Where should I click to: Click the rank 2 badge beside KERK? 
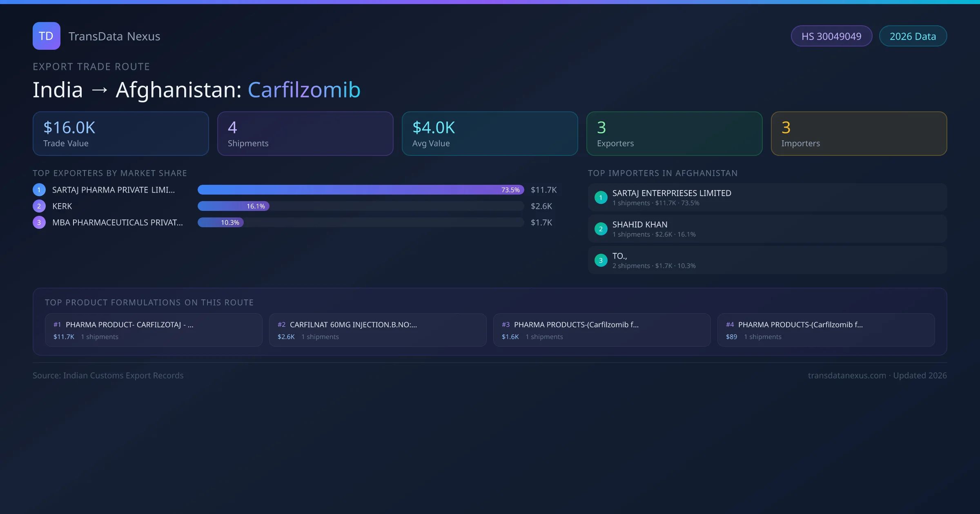(39, 206)
